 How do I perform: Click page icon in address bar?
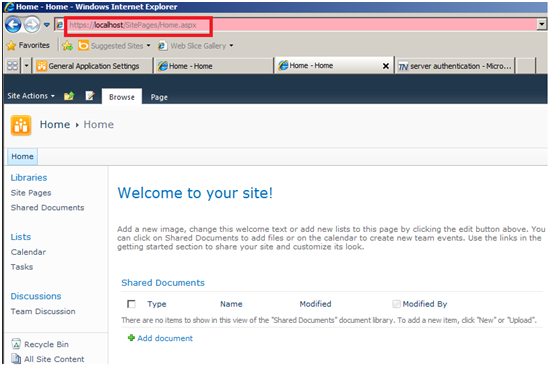point(60,25)
